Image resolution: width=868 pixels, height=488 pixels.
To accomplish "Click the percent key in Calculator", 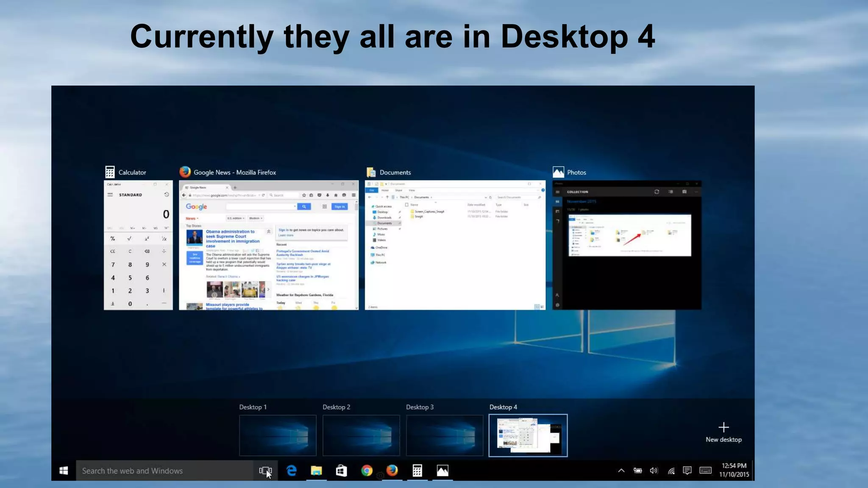I will [x=113, y=239].
